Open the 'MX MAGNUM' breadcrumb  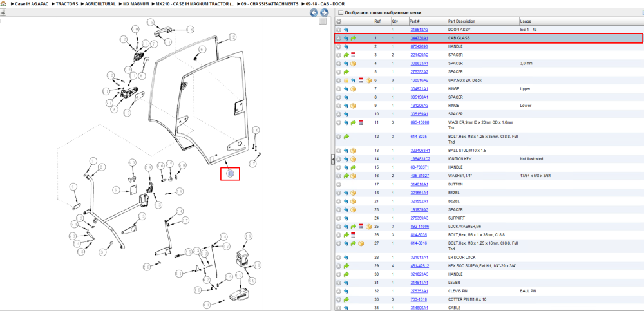135,4
